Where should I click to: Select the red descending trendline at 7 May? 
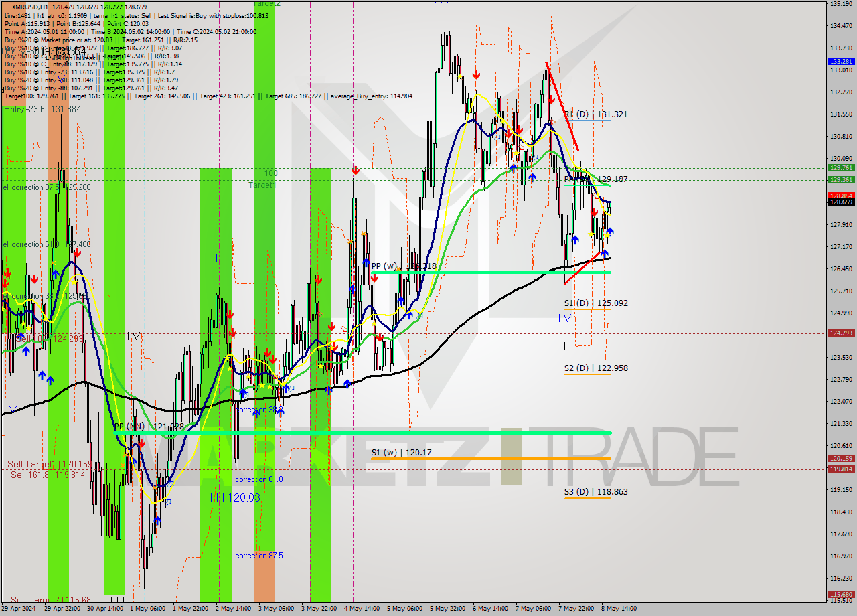pyautogui.click(x=562, y=107)
